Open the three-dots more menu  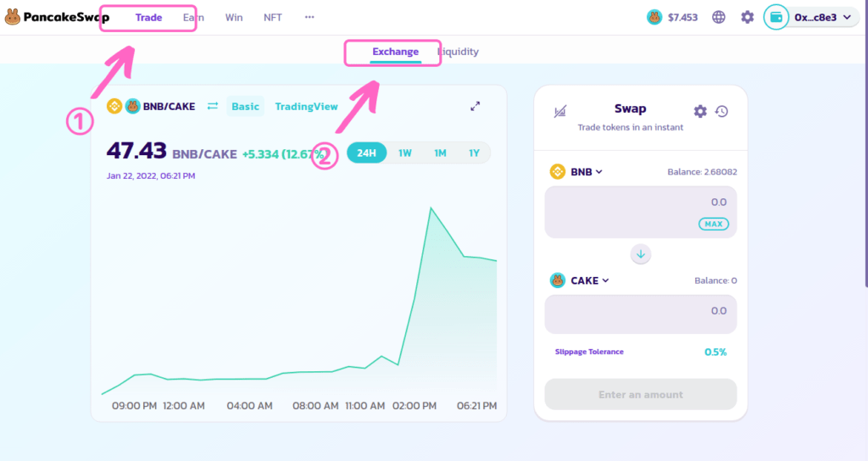coord(309,17)
